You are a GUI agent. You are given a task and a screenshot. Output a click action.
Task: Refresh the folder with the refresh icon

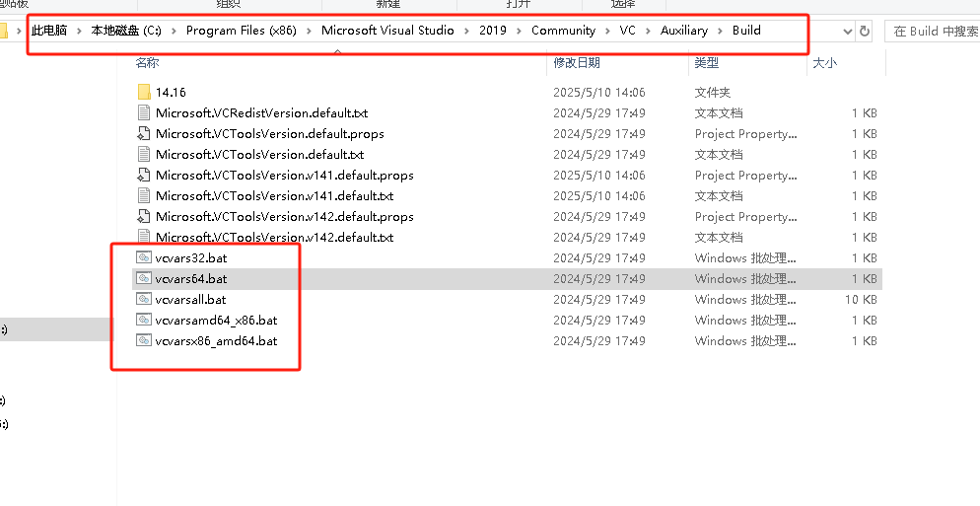coord(865,31)
